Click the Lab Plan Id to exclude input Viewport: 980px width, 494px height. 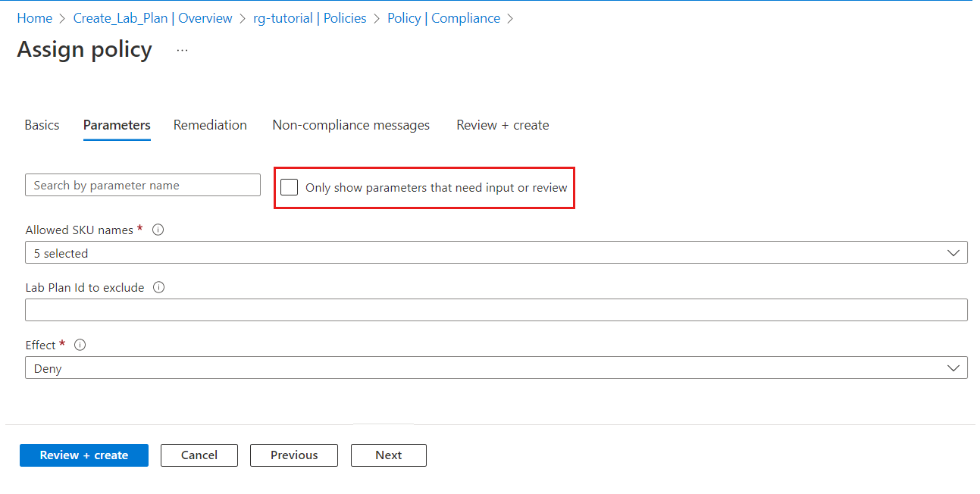(x=496, y=310)
